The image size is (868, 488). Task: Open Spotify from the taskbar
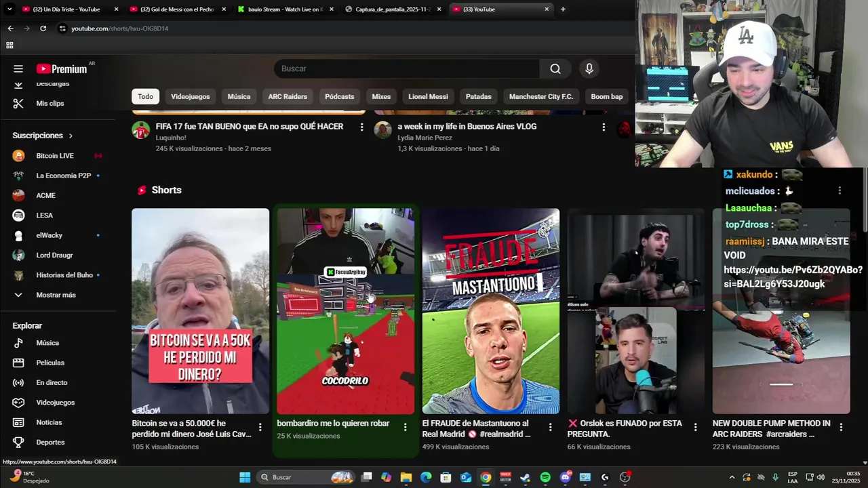coord(545,477)
